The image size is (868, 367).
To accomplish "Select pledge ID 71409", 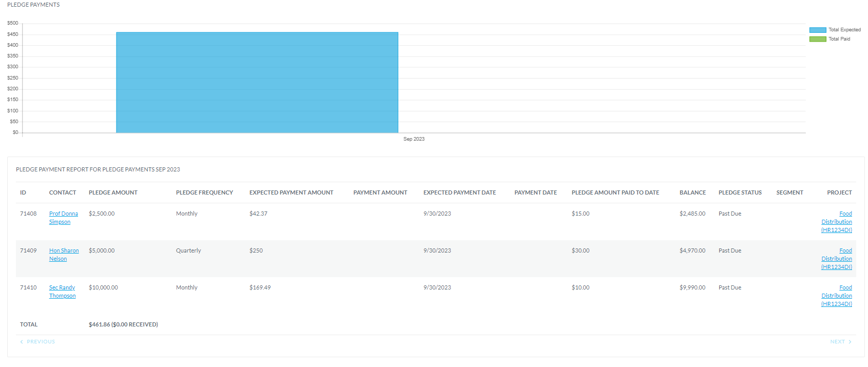I will (28, 250).
